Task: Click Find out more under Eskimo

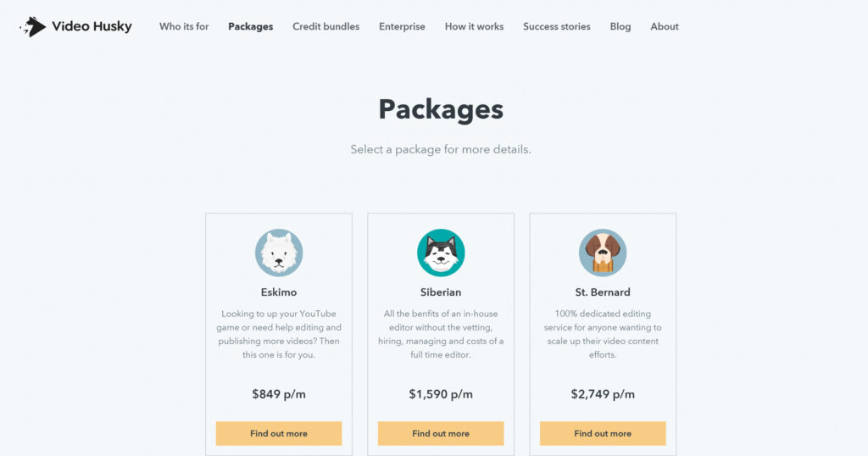Action: pos(279,433)
